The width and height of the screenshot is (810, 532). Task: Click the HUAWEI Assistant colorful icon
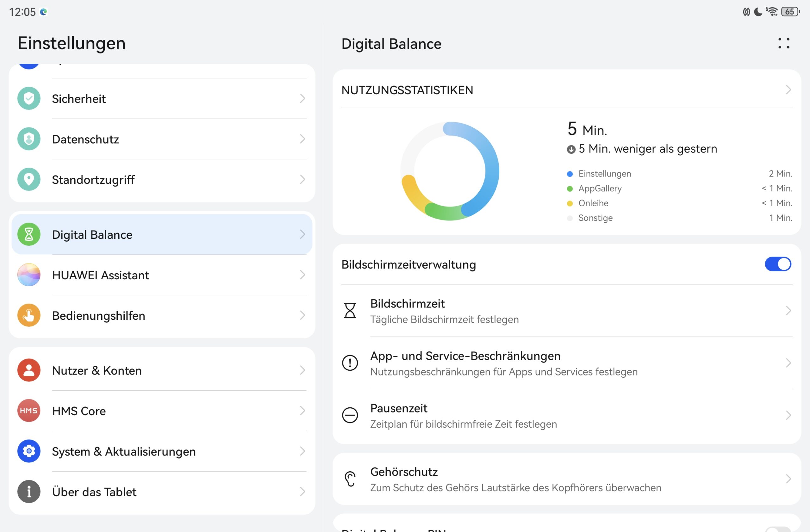29,275
